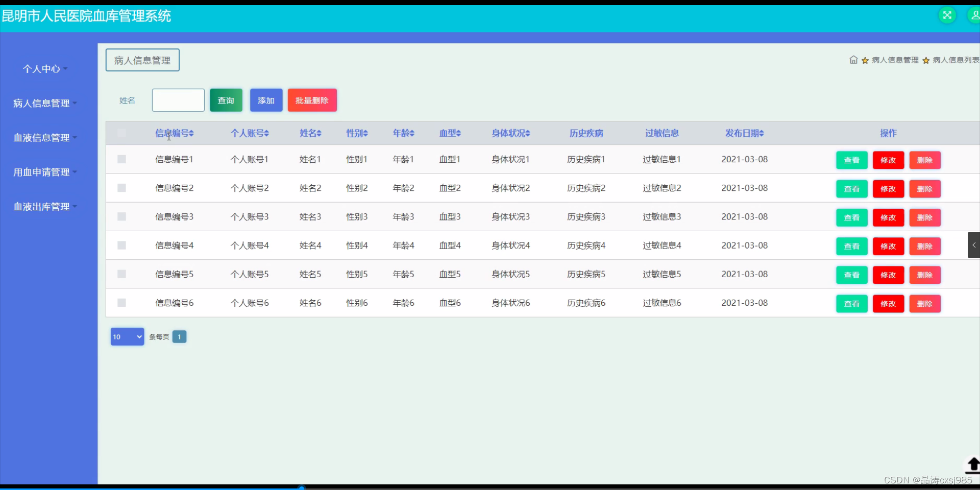This screenshot has height=490, width=980.
Task: Sort by 年龄 column header
Action: point(403,133)
